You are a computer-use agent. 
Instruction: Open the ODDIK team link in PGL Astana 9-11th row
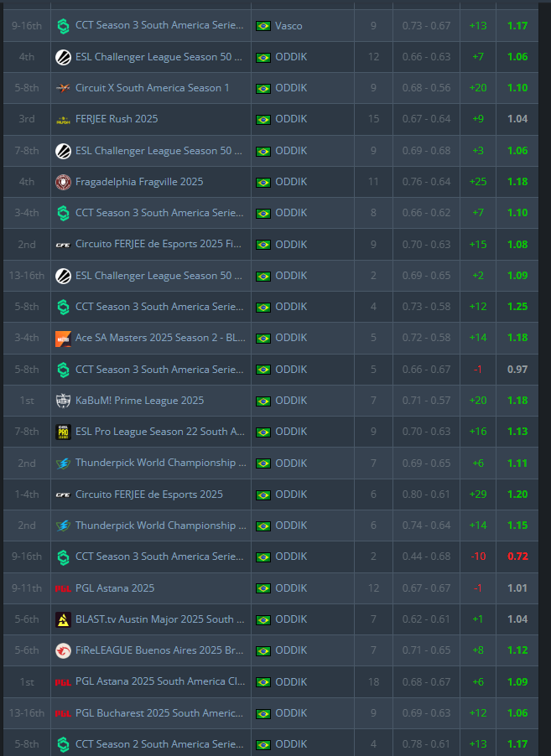(x=291, y=588)
